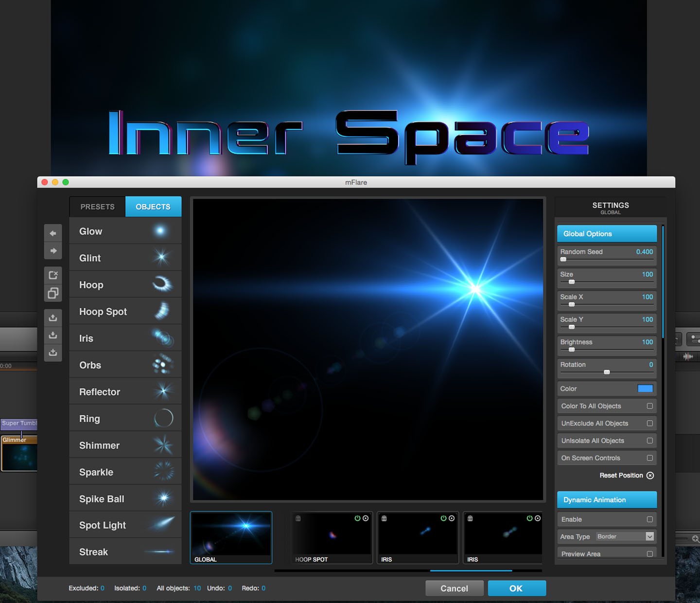Click the export preset upload icon
Image resolution: width=700 pixels, height=603 pixels.
[x=53, y=318]
